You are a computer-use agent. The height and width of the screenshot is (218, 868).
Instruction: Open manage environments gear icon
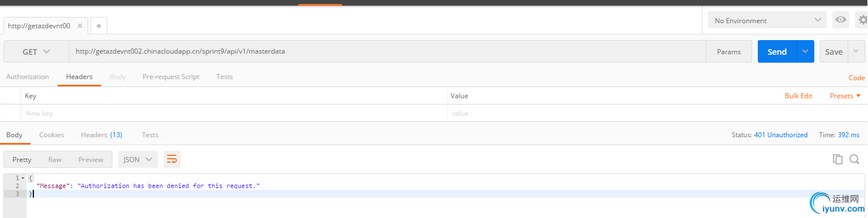tap(862, 20)
